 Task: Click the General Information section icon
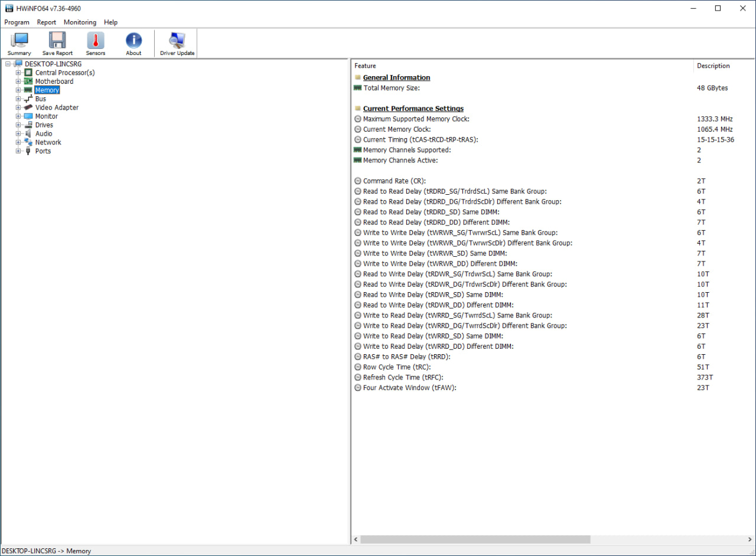tap(357, 77)
